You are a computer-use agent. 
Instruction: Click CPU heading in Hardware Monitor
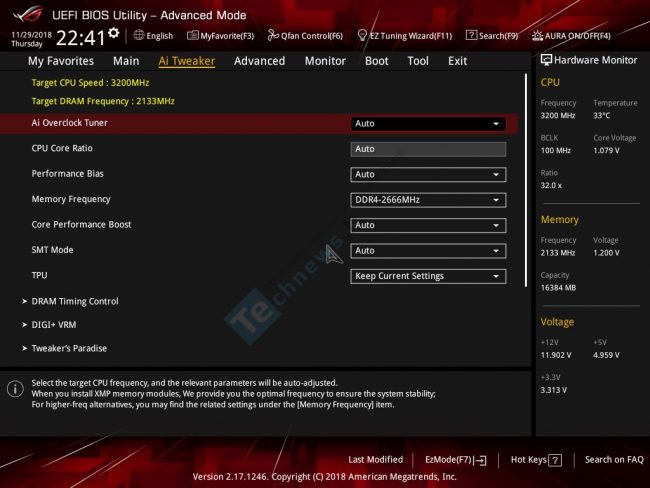(550, 83)
